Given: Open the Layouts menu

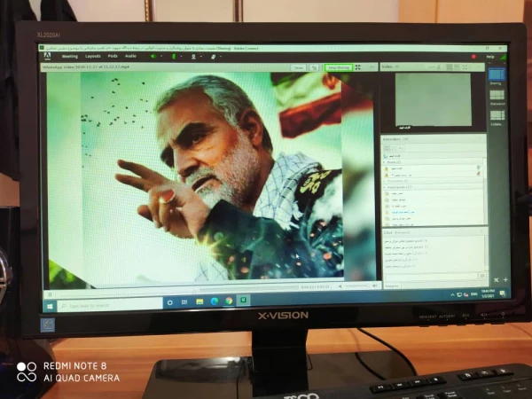Looking at the screenshot, I should pyautogui.click(x=92, y=56).
